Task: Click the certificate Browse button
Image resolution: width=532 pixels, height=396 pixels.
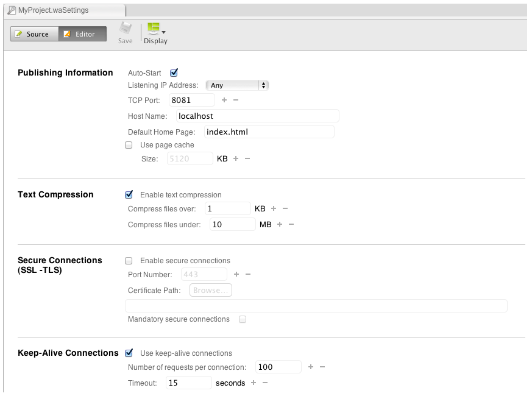Action: click(211, 291)
